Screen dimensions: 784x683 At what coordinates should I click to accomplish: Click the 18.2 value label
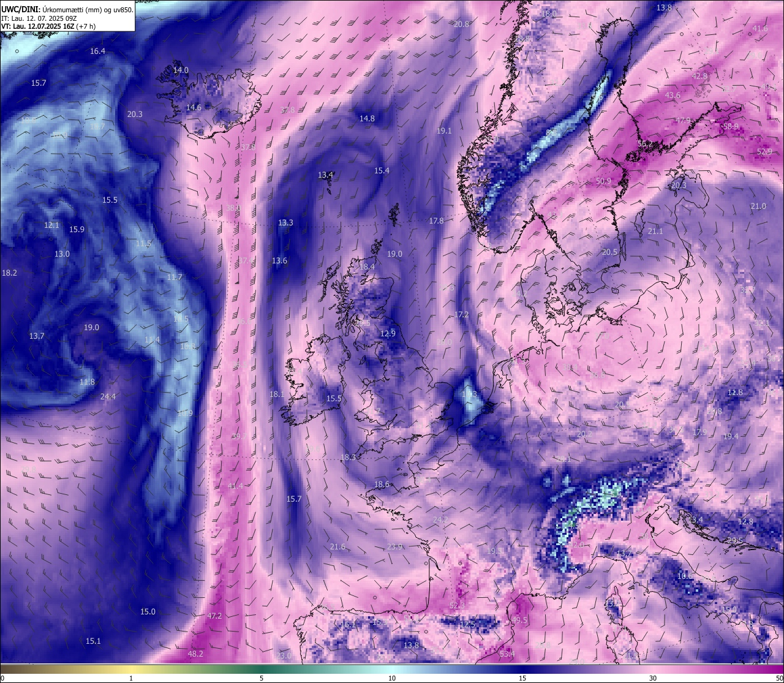pos(9,273)
